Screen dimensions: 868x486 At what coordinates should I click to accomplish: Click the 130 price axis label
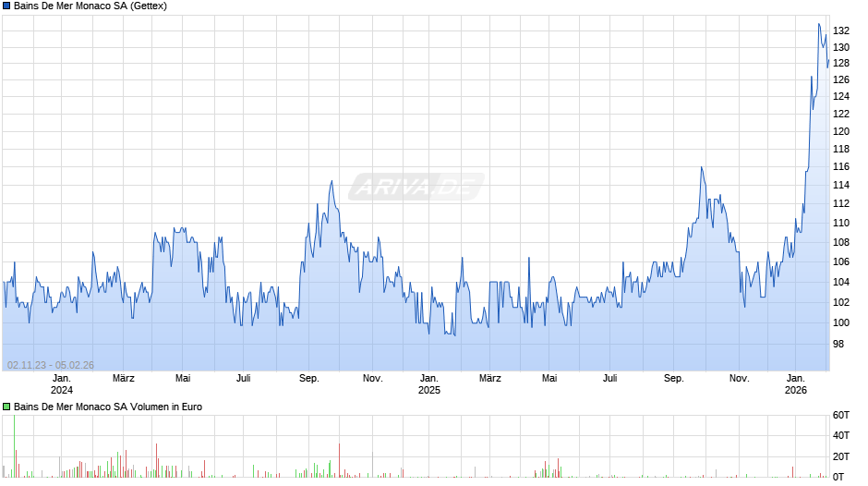pyautogui.click(x=841, y=47)
